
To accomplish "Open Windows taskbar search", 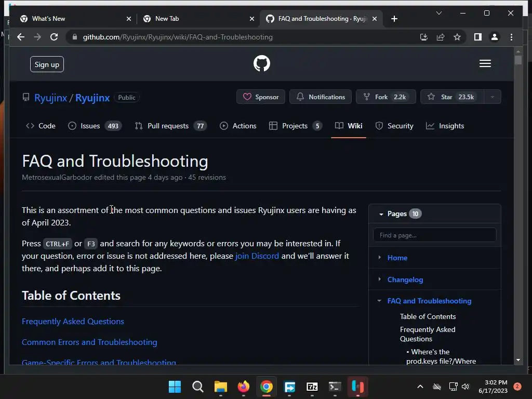I will click(197, 387).
